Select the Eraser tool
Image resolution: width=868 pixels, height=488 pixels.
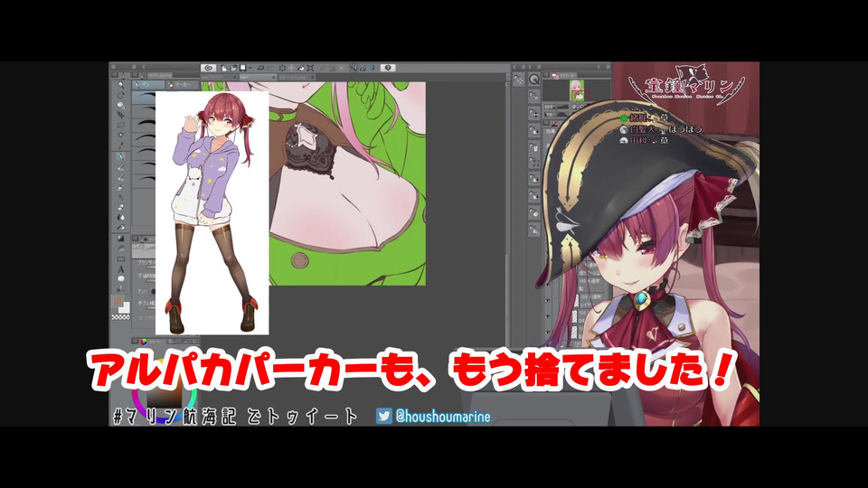(x=120, y=207)
